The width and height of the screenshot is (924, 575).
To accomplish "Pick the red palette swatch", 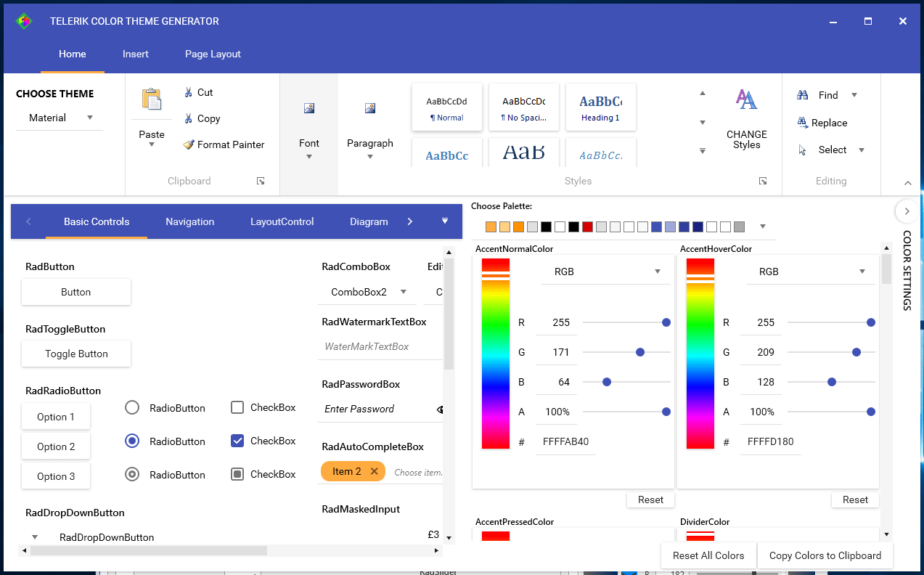I will pos(587,227).
